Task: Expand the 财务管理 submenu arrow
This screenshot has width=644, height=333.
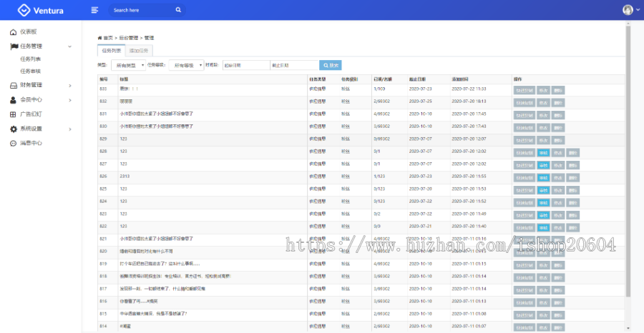Action: click(x=69, y=85)
